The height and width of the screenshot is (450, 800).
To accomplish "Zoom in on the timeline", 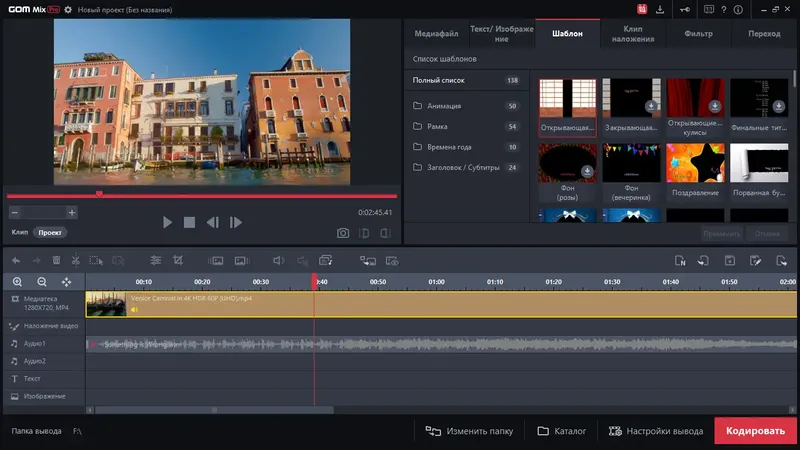I will [x=17, y=282].
